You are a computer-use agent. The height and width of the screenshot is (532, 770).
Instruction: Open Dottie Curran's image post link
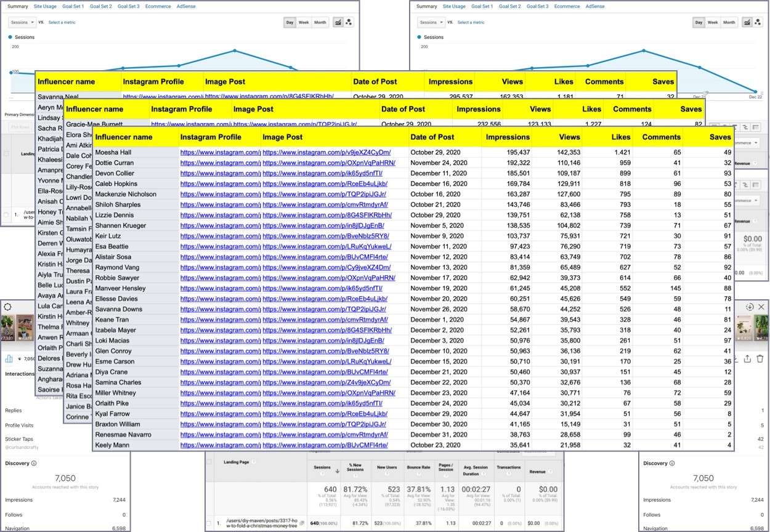click(329, 163)
